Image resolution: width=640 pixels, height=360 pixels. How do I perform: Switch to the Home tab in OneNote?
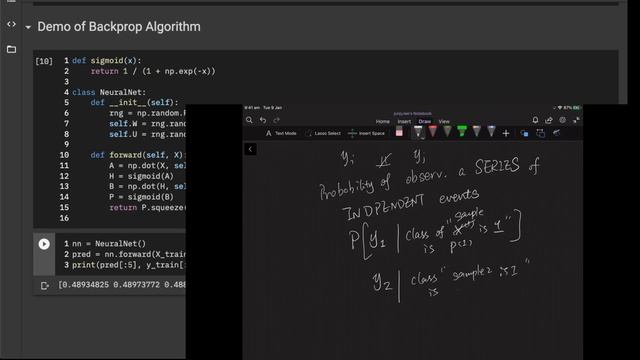tap(382, 121)
